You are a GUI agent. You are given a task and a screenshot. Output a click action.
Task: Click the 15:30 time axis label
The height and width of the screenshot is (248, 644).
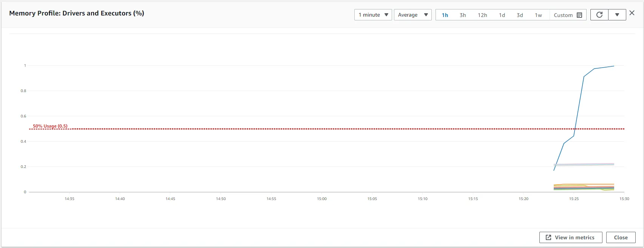pyautogui.click(x=624, y=199)
